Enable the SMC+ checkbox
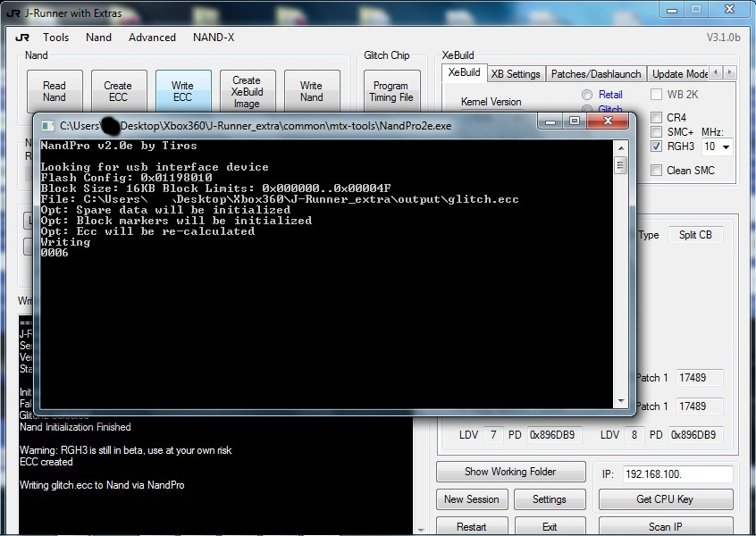The image size is (756, 536). click(656, 131)
